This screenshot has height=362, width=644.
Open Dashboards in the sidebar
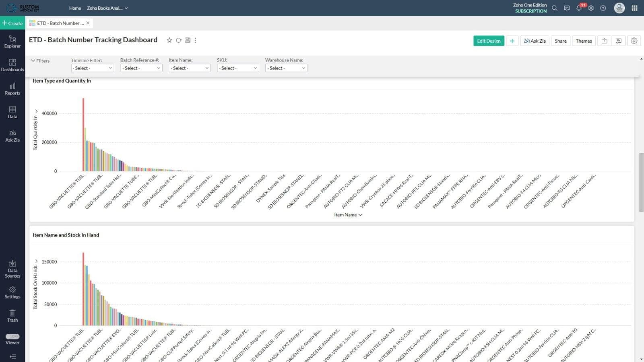(x=12, y=65)
